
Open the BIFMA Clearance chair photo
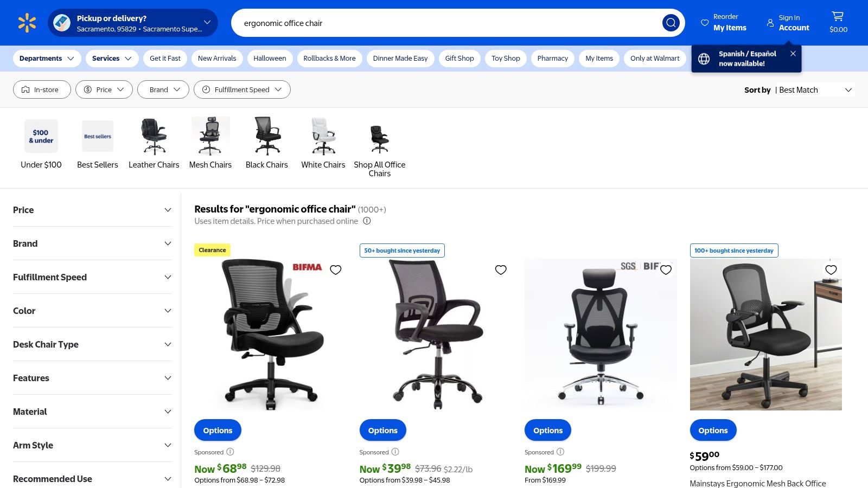(271, 335)
